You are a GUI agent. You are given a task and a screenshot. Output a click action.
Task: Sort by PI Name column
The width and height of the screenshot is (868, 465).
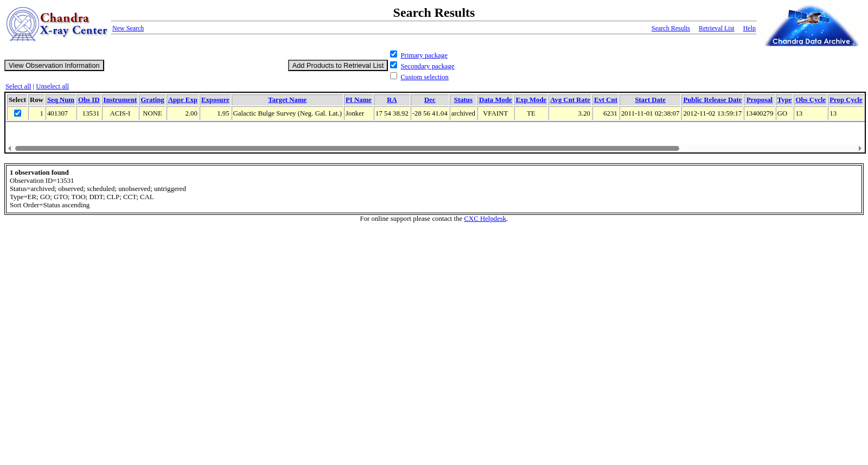(x=359, y=100)
